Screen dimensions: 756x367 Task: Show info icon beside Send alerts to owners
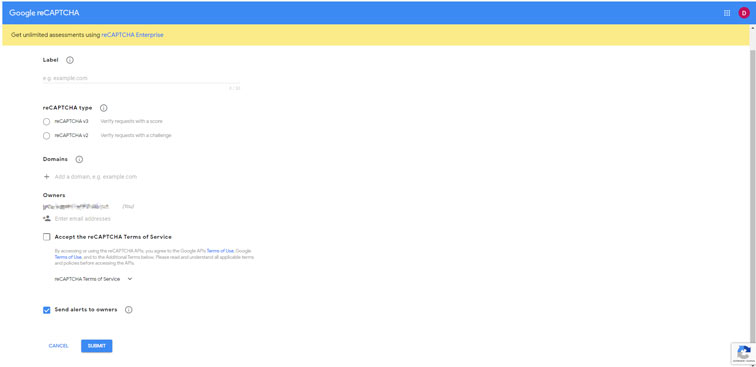128,310
